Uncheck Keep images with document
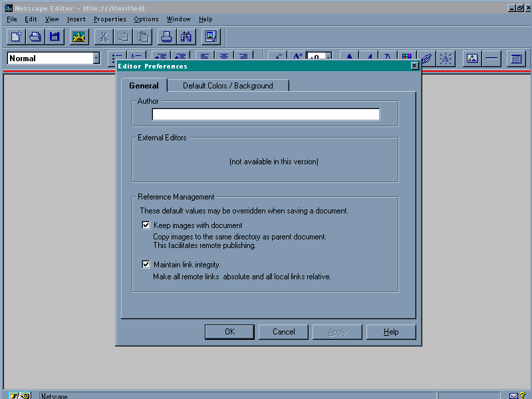 coord(146,225)
